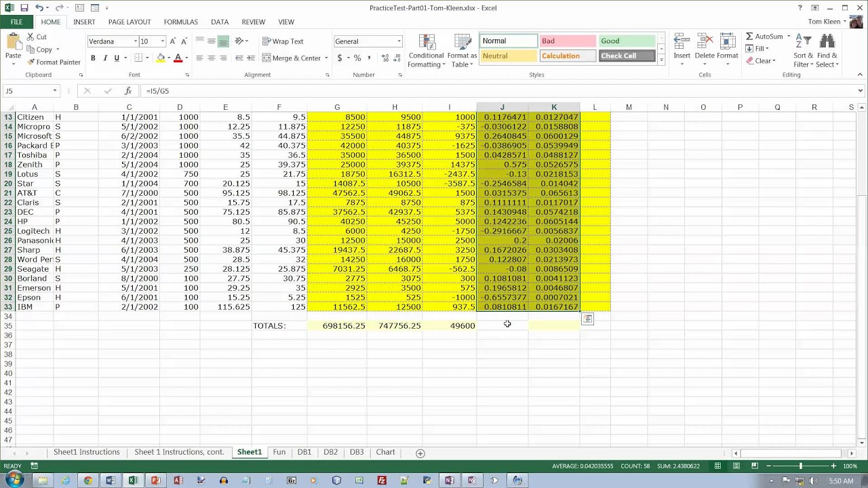Activate the Format Painter brush
Screen dimensions: 868x488
click(53, 62)
